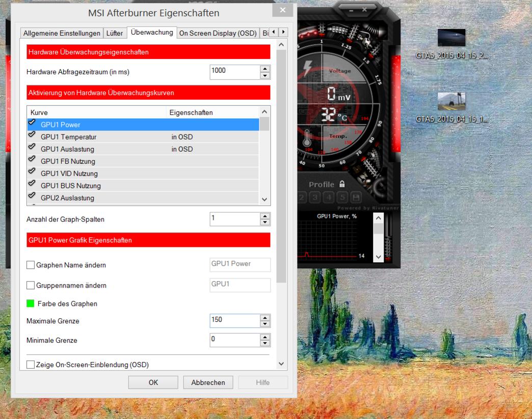The height and width of the screenshot is (419, 532).
Task: Toggle the GPU1 Temperatur curve checkmark
Action: (x=32, y=134)
